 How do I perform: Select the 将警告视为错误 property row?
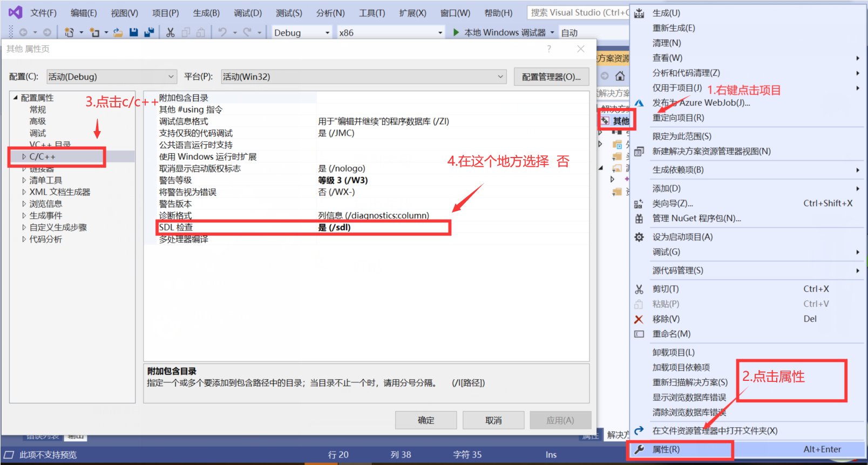tap(366, 192)
